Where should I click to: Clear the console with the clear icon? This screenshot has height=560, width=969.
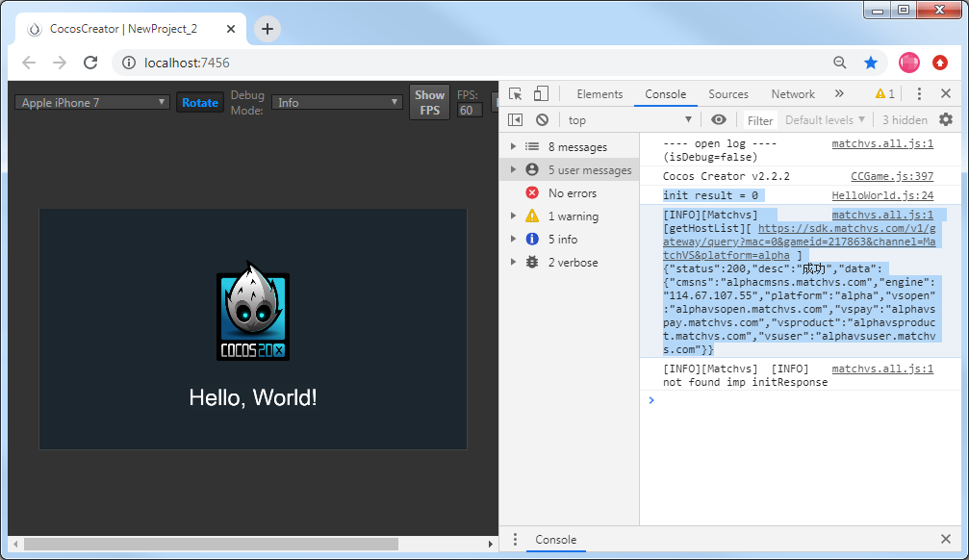(x=542, y=120)
